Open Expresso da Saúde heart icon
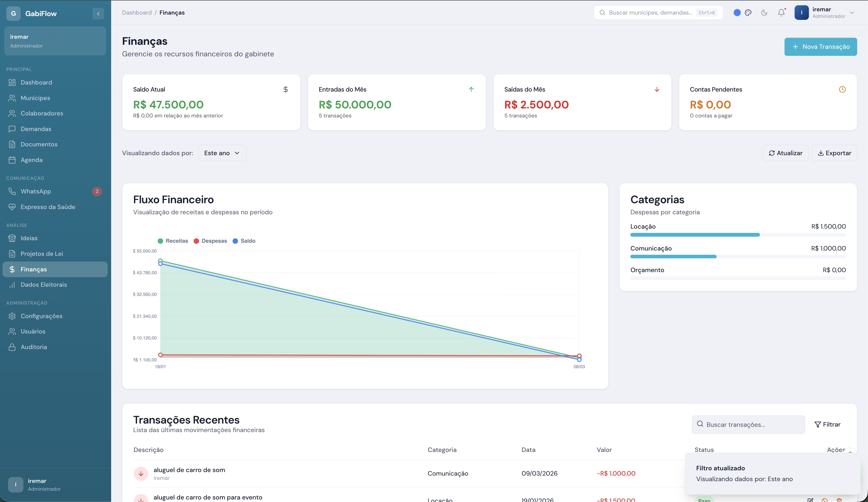 (x=12, y=207)
